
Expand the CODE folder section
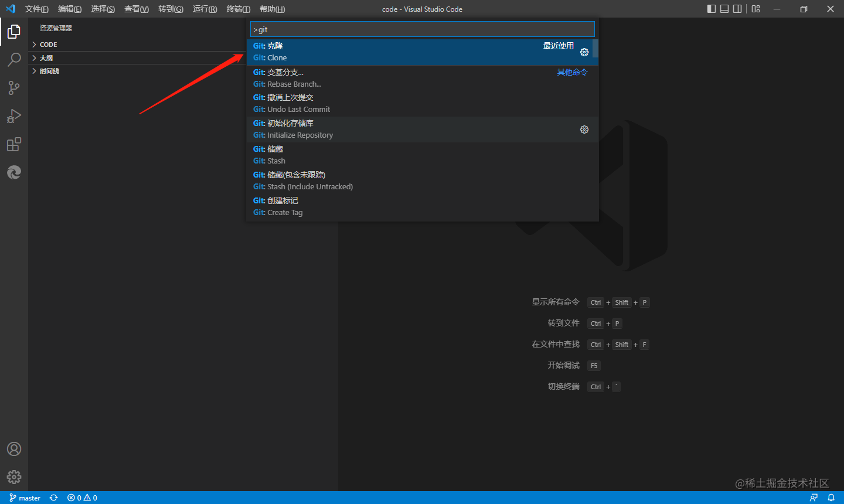(48, 45)
